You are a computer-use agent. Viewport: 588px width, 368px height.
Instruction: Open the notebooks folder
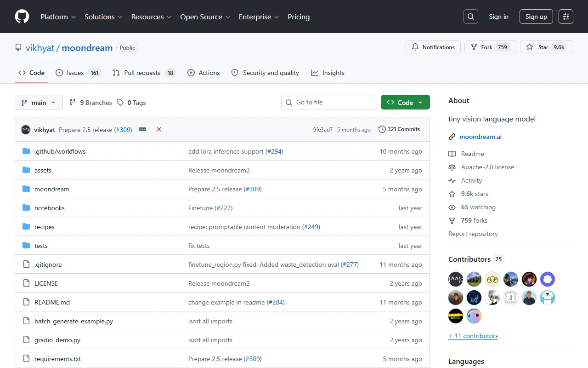point(50,208)
